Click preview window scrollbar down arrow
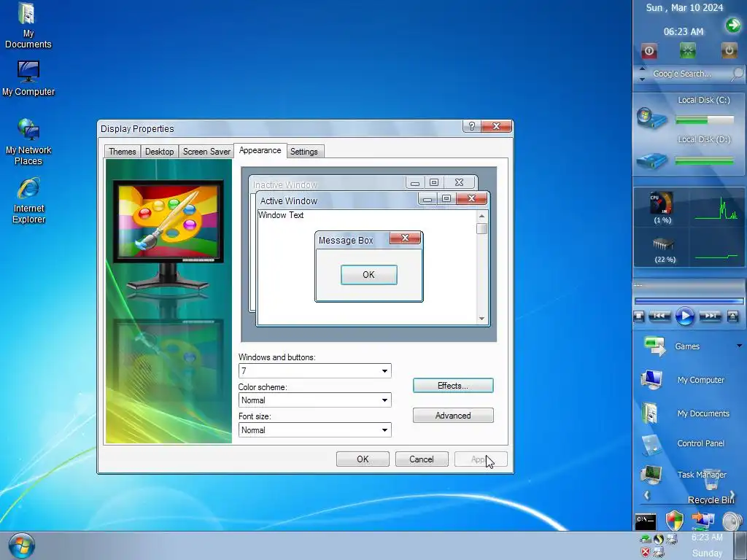The height and width of the screenshot is (560, 747). 482,319
